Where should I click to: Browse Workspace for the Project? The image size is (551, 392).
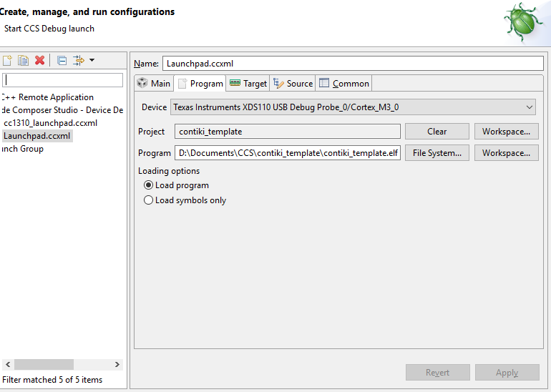click(507, 132)
